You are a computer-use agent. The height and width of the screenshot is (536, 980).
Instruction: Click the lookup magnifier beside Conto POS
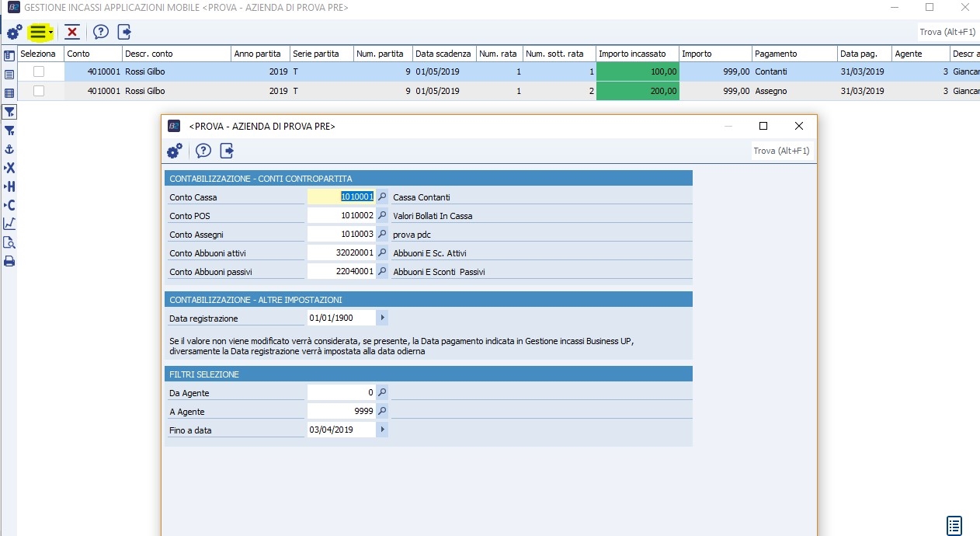pos(382,216)
